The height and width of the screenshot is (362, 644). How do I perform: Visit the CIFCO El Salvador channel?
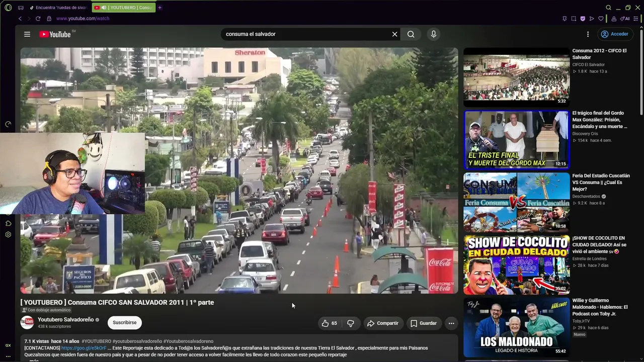coord(588,65)
